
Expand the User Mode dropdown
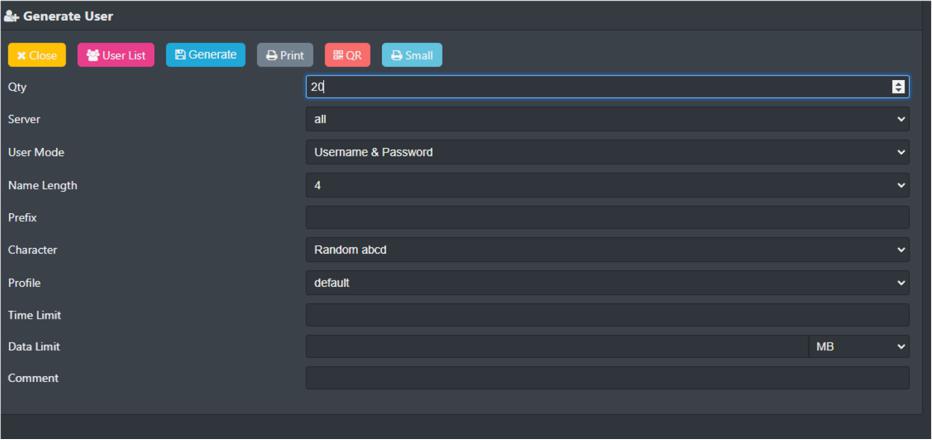point(607,152)
